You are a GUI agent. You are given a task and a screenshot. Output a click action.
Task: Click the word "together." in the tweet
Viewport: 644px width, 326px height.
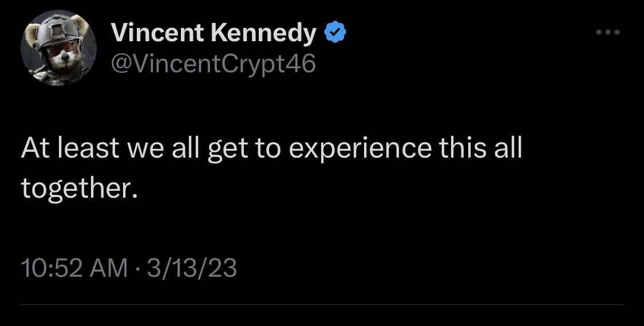tap(80, 188)
